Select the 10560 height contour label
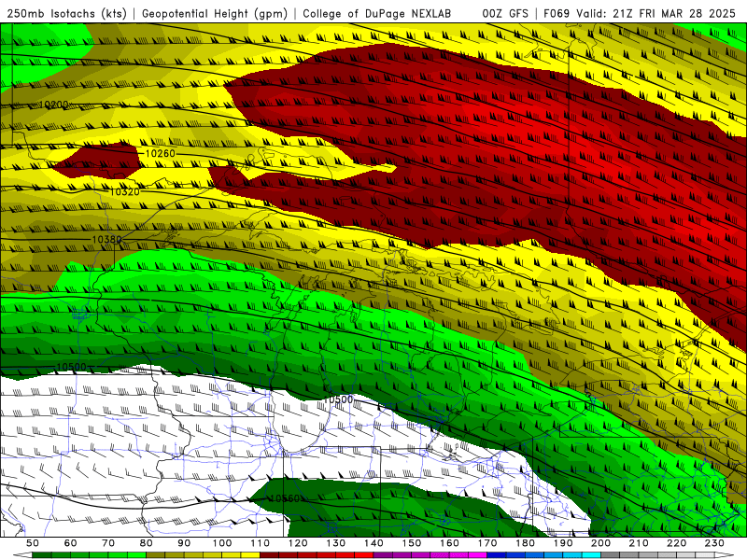The width and height of the screenshot is (747, 560). click(285, 498)
